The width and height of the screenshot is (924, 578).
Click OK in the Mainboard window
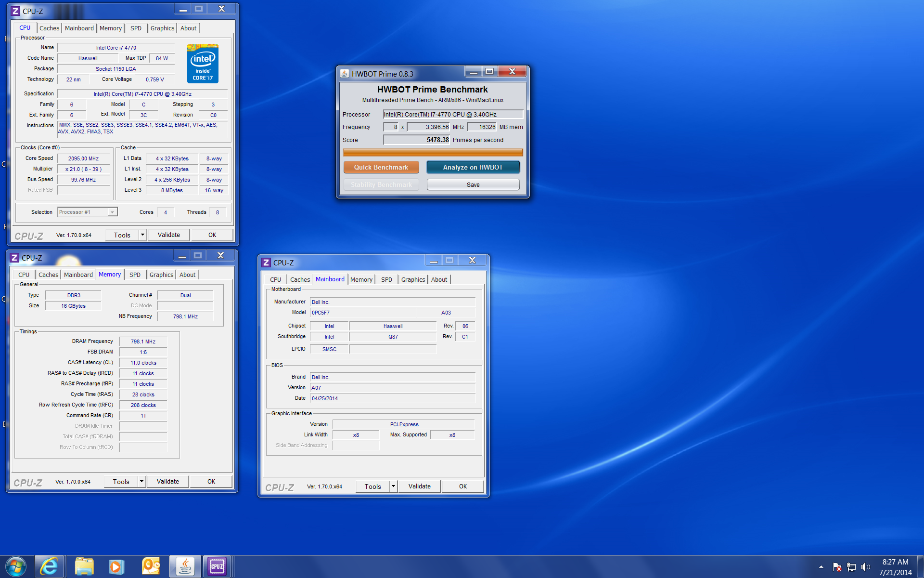click(463, 486)
